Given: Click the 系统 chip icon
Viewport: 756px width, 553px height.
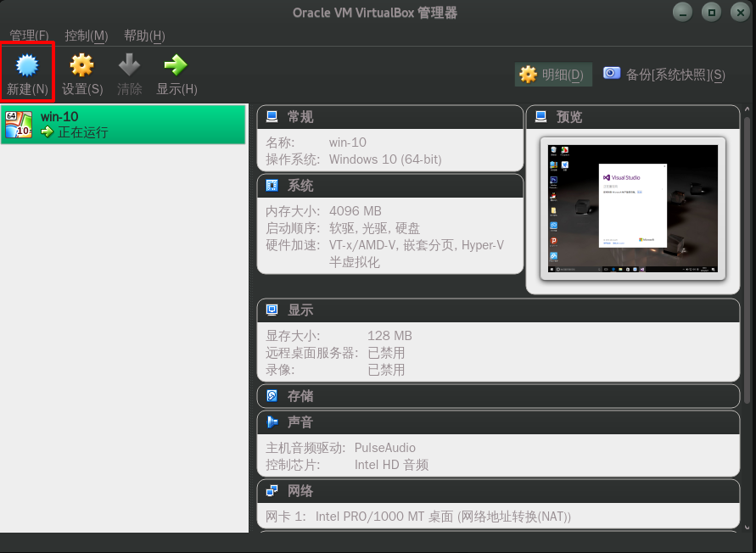Looking at the screenshot, I should pyautogui.click(x=272, y=185).
